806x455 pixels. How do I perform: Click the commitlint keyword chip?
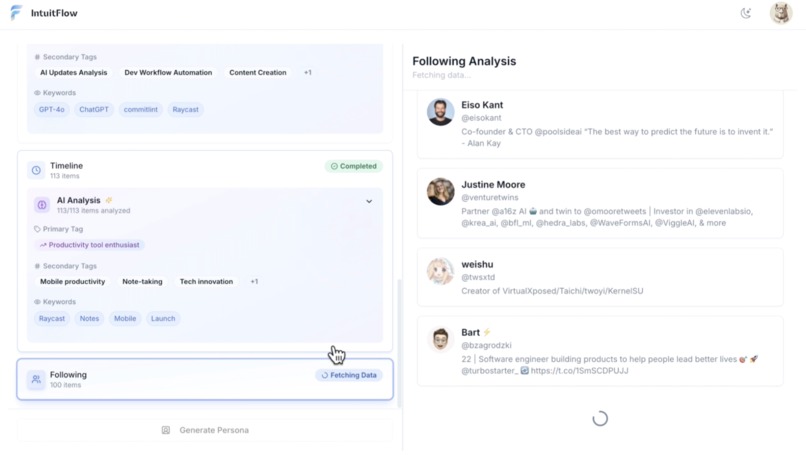[x=140, y=110]
